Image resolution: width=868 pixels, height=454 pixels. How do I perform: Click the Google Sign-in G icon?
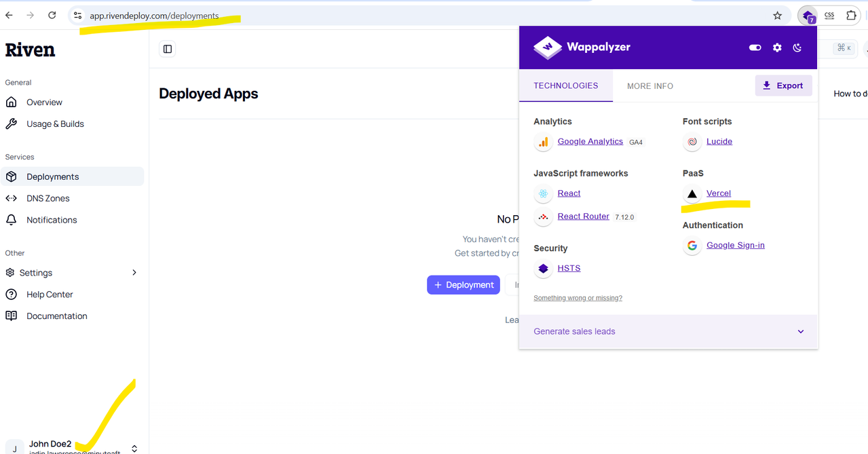[x=692, y=246]
